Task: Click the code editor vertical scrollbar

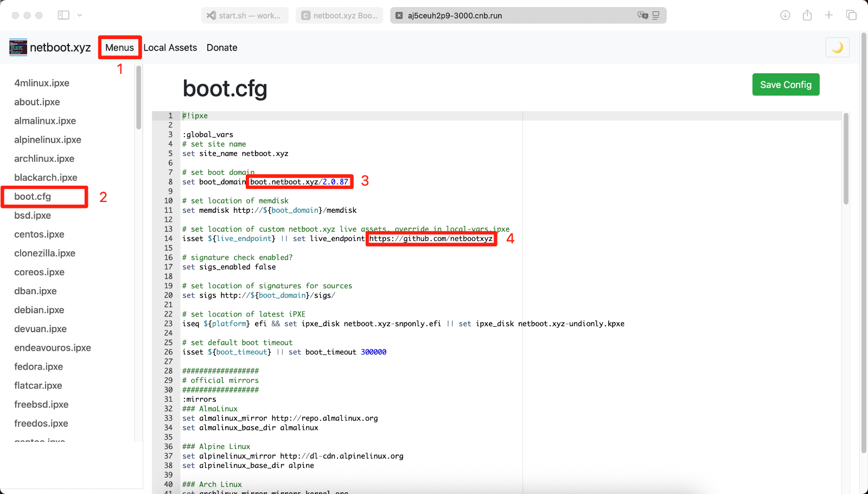Action: point(846,159)
